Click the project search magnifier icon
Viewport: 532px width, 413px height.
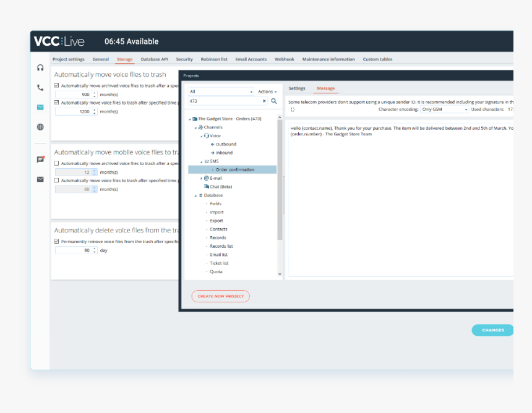[274, 101]
